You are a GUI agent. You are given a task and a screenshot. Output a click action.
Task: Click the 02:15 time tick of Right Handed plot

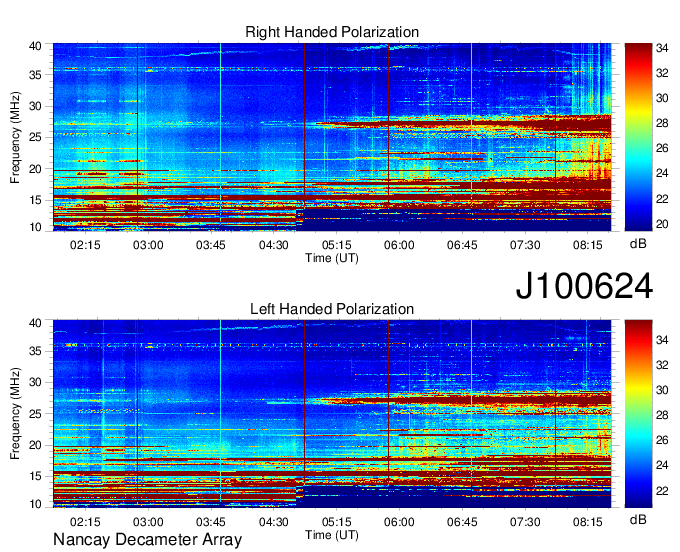85,245
